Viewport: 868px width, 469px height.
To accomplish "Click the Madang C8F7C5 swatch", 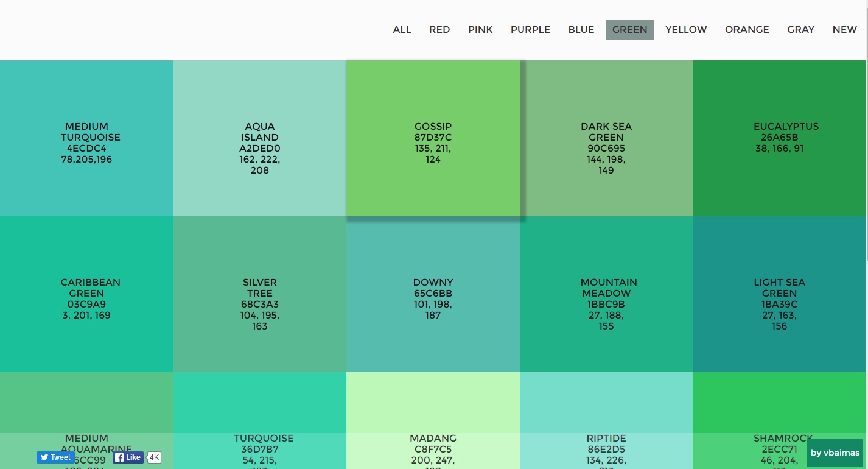I will (x=433, y=414).
